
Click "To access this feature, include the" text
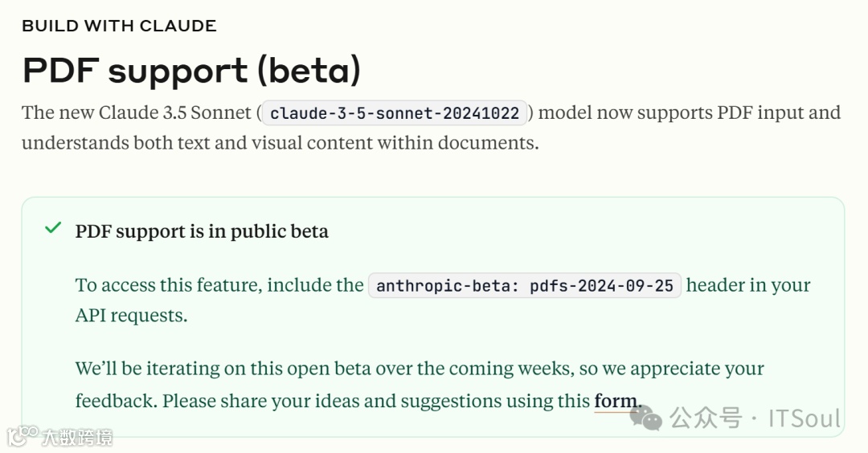pos(219,285)
